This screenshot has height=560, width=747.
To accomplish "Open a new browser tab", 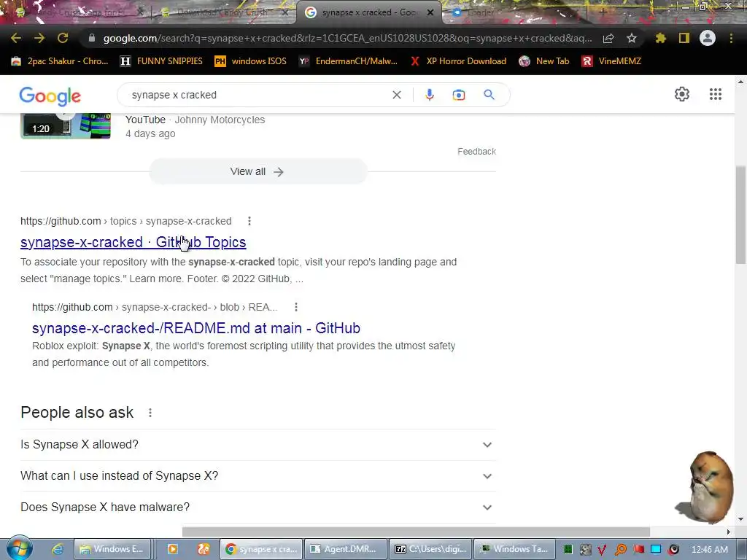I will pyautogui.click(x=603, y=12).
